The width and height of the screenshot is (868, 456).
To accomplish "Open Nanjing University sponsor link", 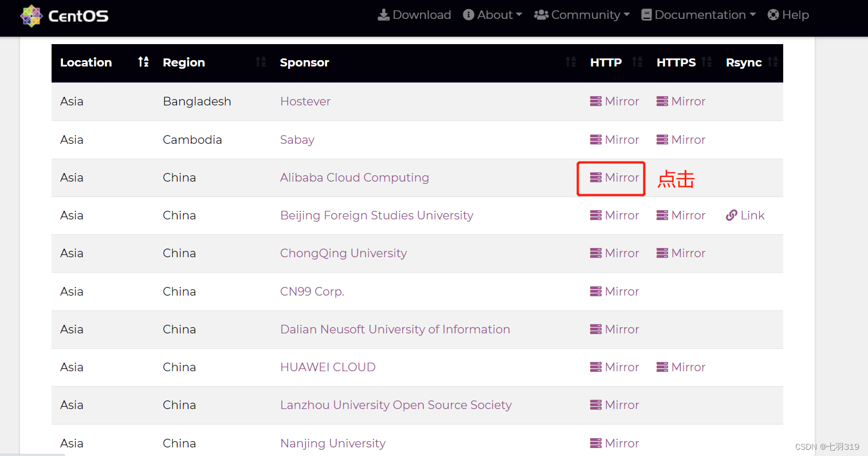I will (333, 443).
